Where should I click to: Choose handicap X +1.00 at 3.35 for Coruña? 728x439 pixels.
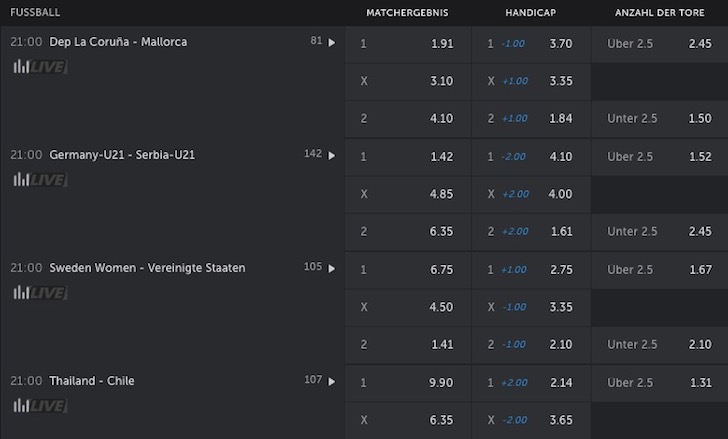pos(531,82)
